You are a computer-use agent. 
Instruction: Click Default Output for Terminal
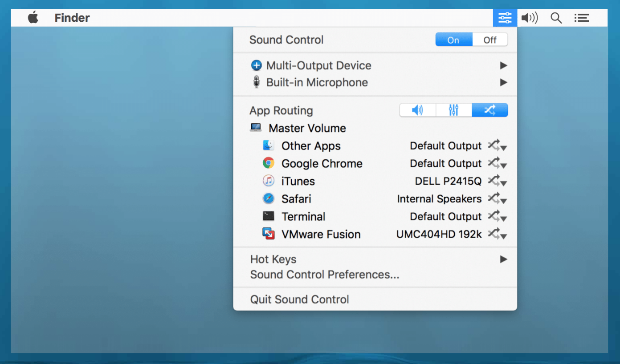click(446, 217)
